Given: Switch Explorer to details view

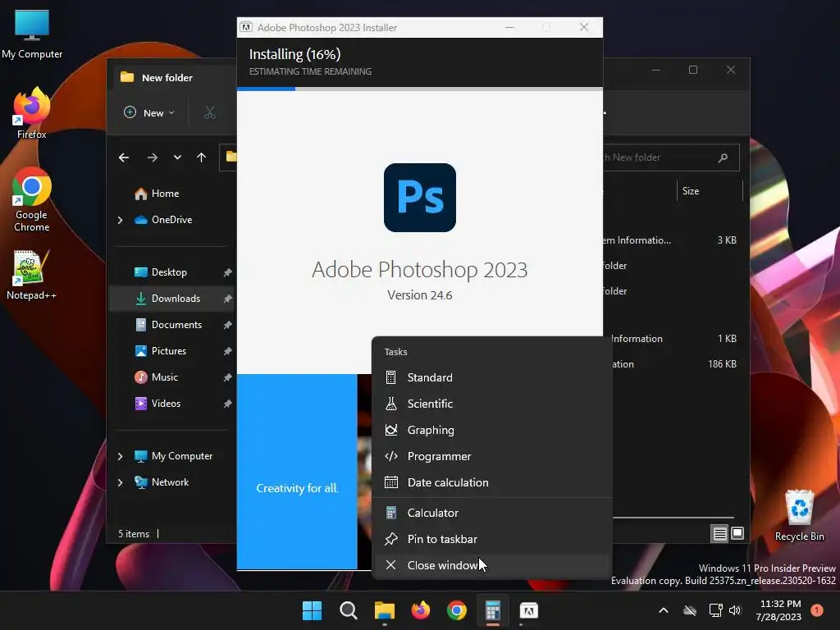Looking at the screenshot, I should pyautogui.click(x=719, y=533).
